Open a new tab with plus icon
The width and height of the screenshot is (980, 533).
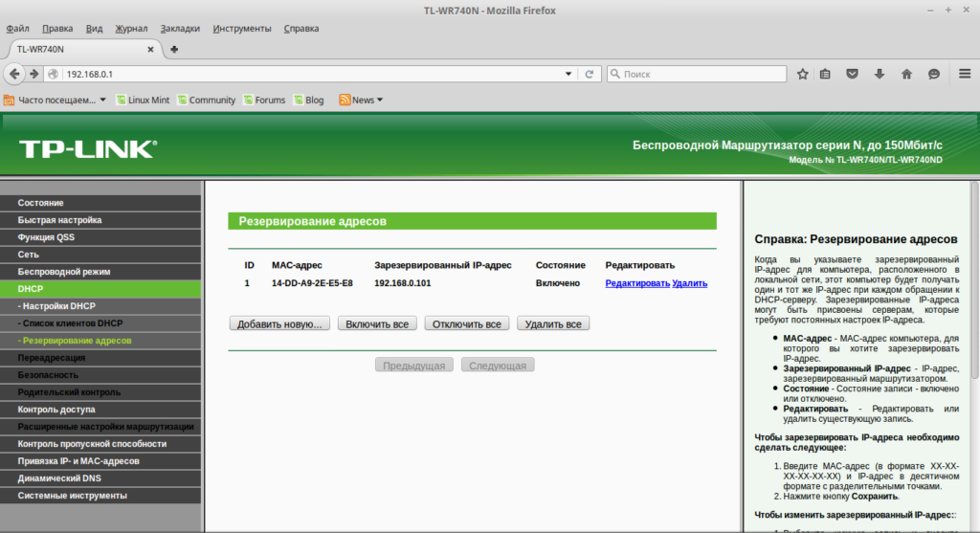click(174, 50)
